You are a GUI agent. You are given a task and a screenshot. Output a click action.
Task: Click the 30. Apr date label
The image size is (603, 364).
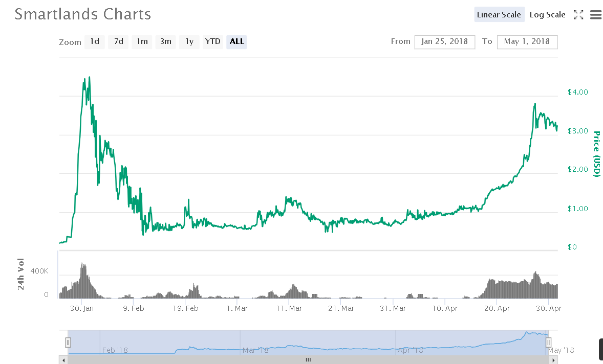point(549,308)
